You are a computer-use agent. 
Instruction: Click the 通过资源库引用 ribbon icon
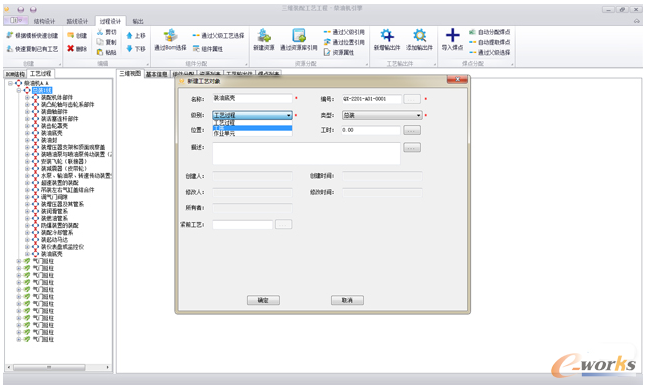[299, 36]
